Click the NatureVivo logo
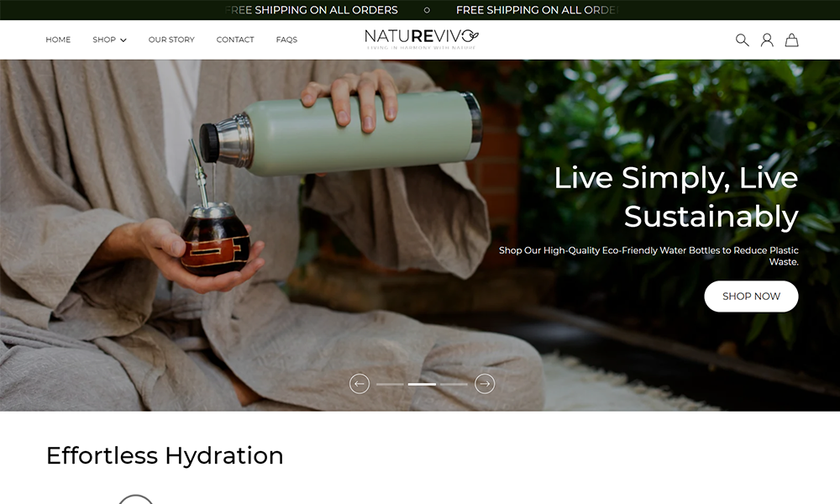Screen dimensions: 840x504 [x=422, y=39]
